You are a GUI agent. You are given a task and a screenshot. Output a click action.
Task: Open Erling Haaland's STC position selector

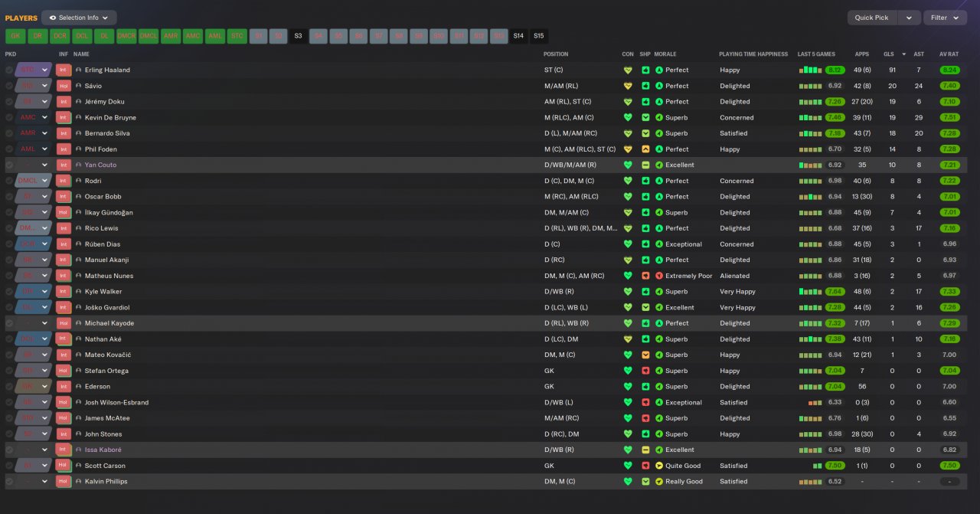pos(33,70)
